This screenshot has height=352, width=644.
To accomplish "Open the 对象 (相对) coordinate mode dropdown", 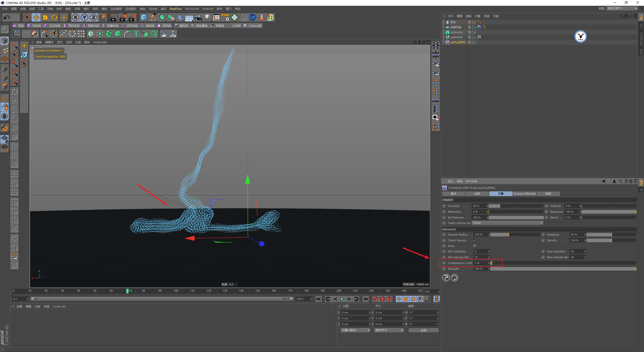I will (x=355, y=330).
